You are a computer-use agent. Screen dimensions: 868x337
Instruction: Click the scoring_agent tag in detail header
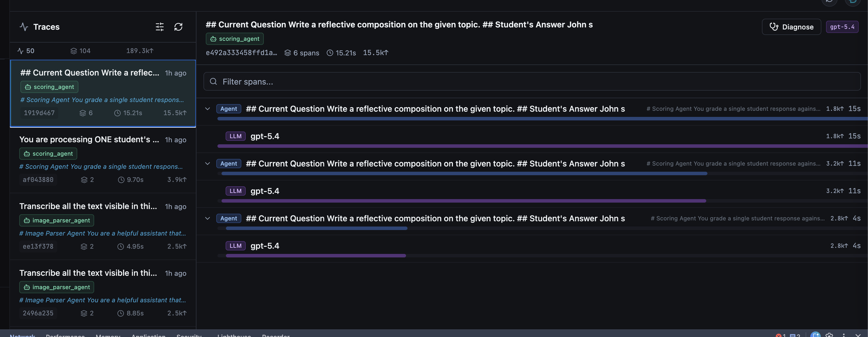click(234, 39)
